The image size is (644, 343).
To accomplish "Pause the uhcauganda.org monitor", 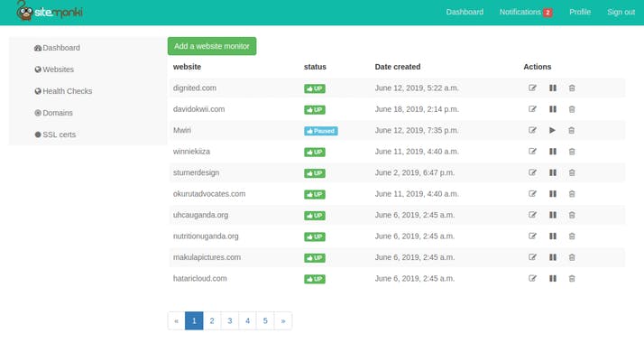I will 553,215.
